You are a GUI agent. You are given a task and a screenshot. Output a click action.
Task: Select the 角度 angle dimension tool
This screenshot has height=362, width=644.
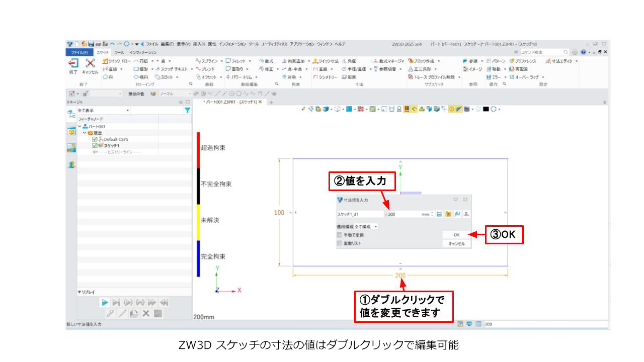[350, 61]
